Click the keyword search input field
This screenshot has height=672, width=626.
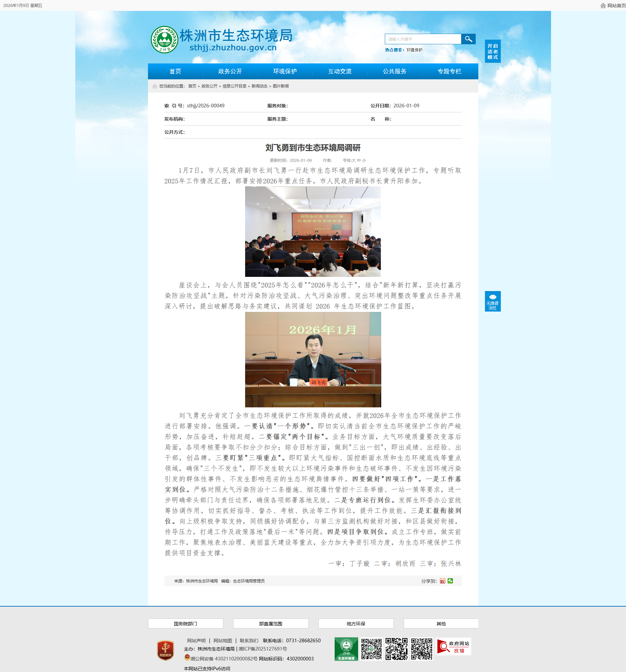click(423, 39)
